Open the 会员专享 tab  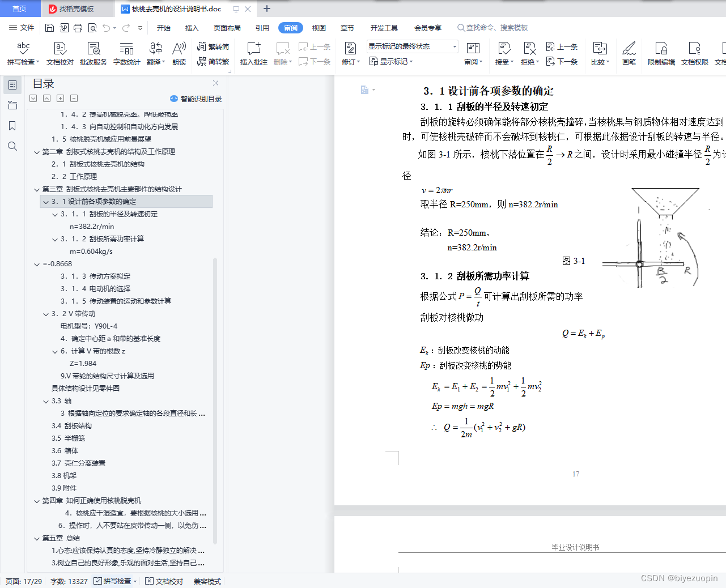pos(428,28)
